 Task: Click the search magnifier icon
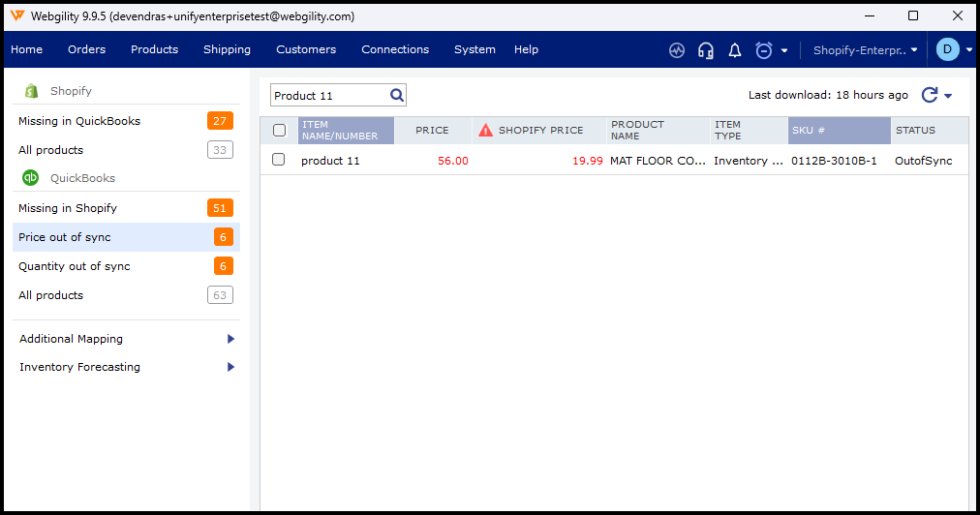coord(396,95)
